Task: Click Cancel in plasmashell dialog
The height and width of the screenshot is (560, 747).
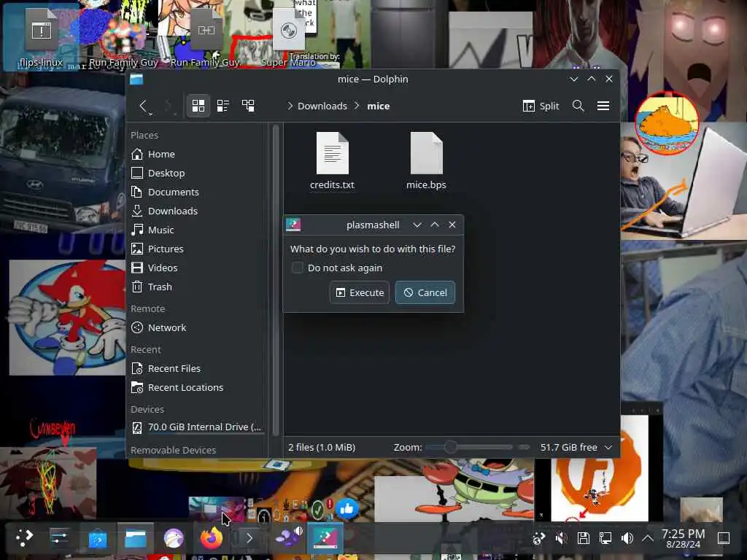Action: (425, 292)
